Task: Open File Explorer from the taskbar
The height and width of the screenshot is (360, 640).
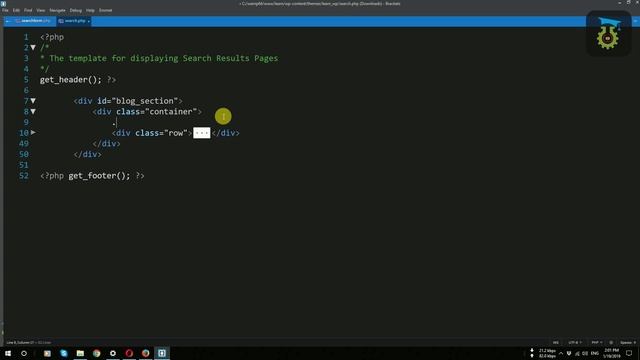Action: (x=80, y=353)
